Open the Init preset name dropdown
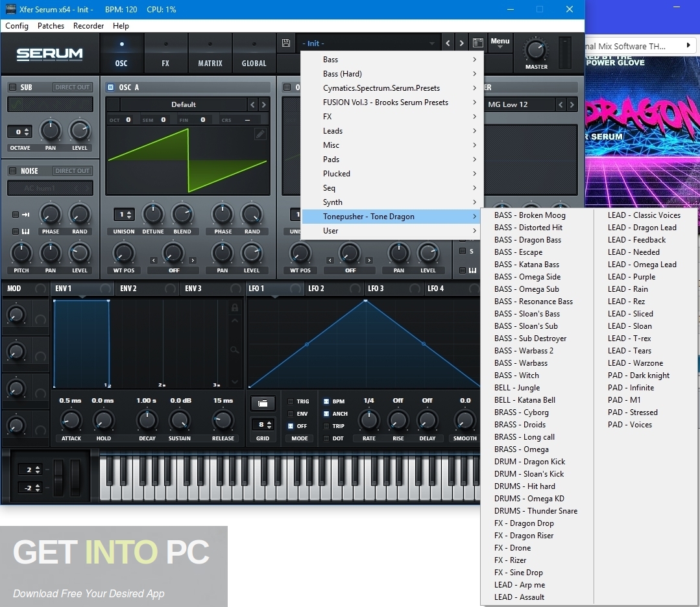The image size is (700, 607). pyautogui.click(x=368, y=43)
